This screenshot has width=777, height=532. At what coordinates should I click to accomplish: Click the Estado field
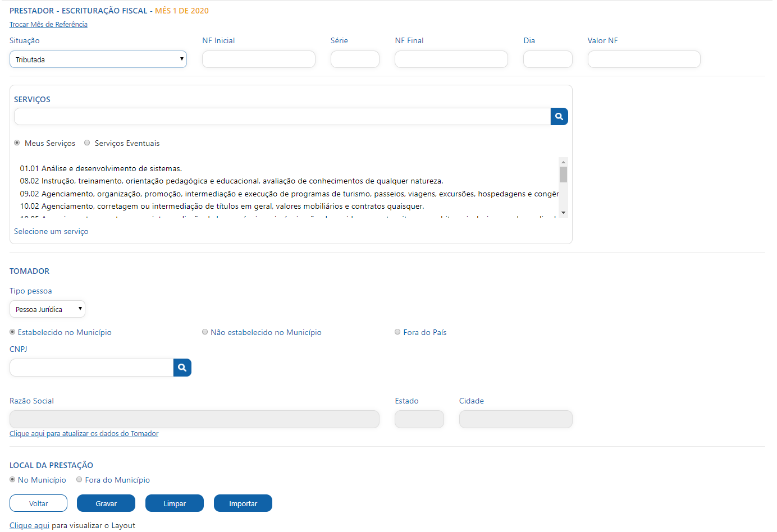point(419,419)
